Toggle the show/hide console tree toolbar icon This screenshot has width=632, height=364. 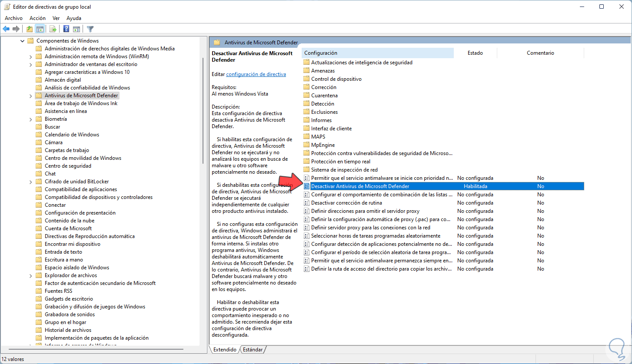coord(40,29)
